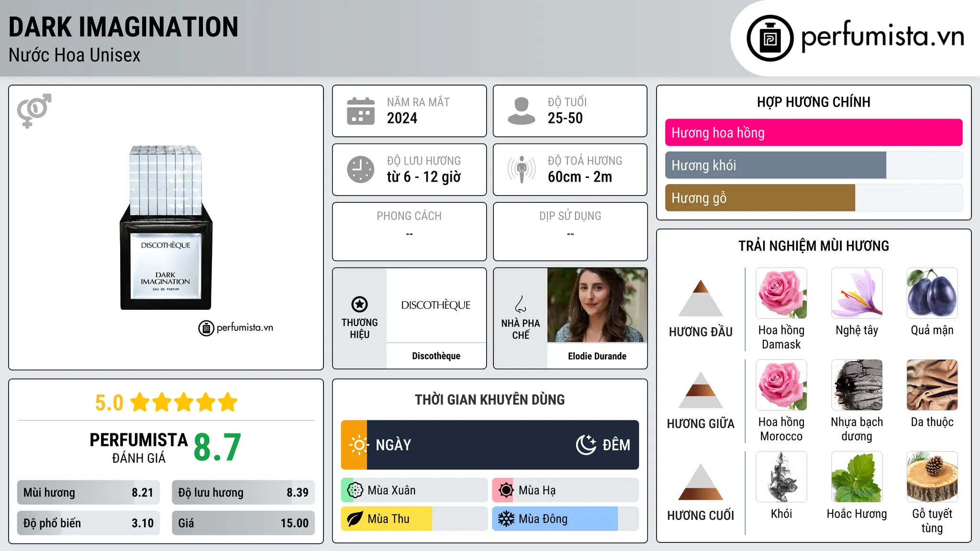Image resolution: width=980 pixels, height=551 pixels.
Task: Click the Hương giữa pyramid icon
Action: pos(701,390)
